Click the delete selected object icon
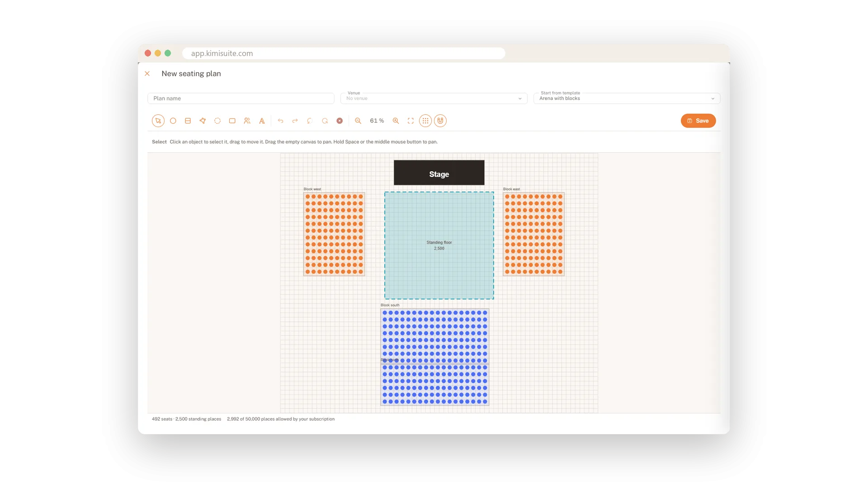 [x=340, y=121]
